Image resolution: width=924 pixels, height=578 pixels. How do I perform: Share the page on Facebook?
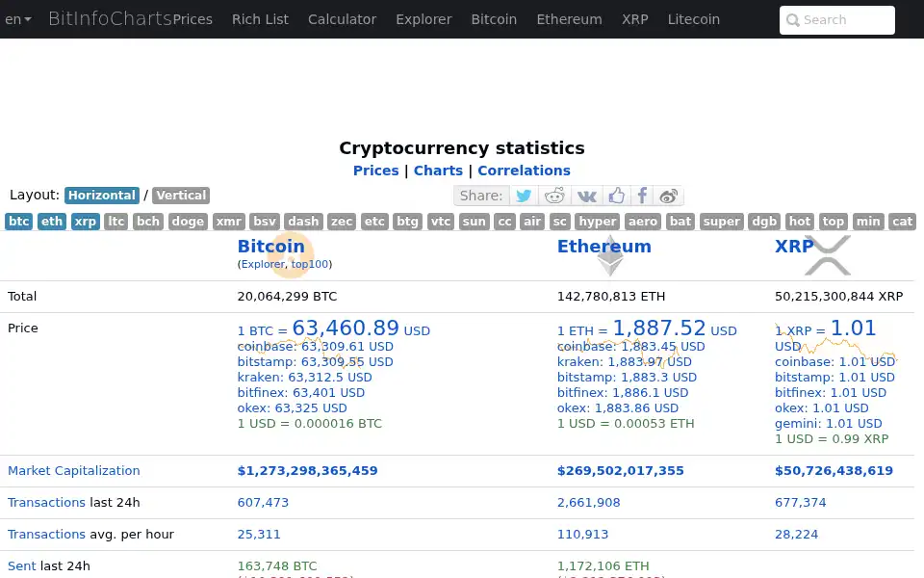[642, 196]
